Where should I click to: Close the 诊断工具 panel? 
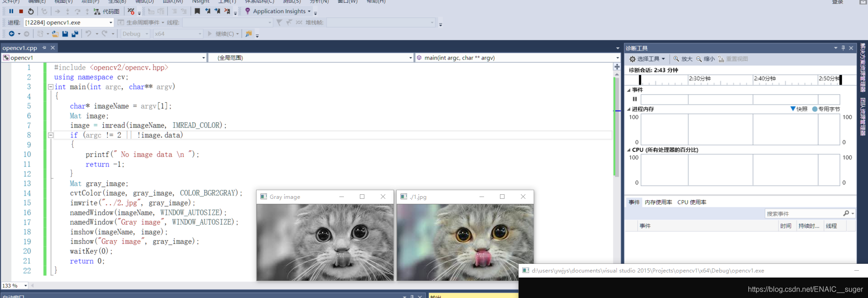point(851,48)
